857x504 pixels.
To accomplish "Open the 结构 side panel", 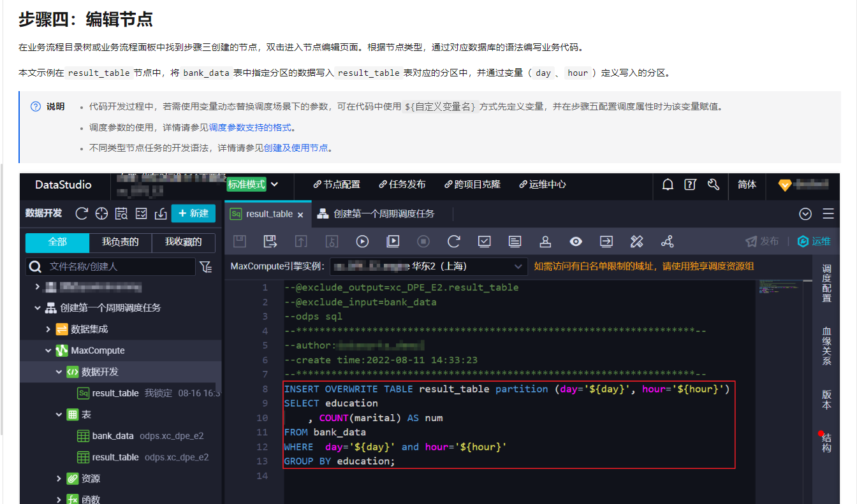I will 826,443.
